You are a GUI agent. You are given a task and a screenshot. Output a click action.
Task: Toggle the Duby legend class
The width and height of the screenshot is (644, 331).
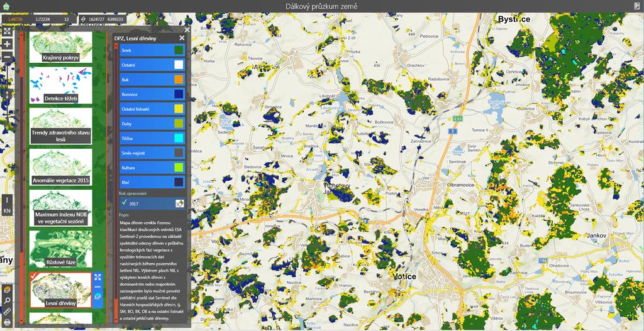pyautogui.click(x=152, y=124)
